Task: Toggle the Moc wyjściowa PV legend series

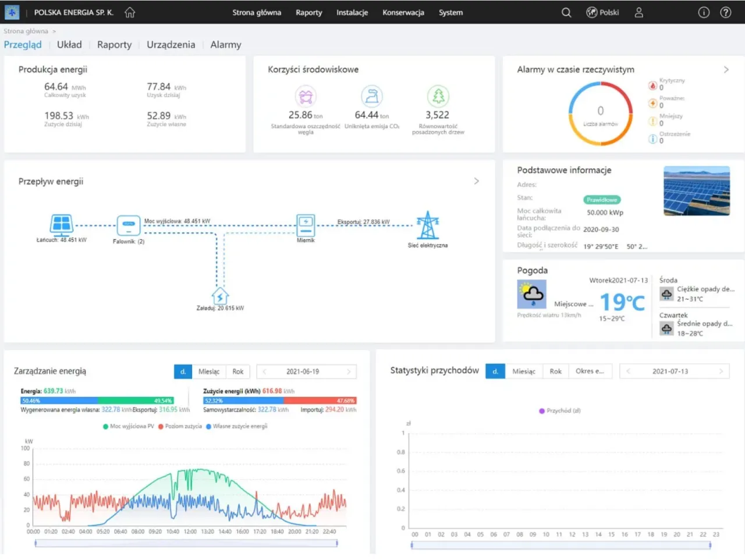Action: tap(128, 426)
